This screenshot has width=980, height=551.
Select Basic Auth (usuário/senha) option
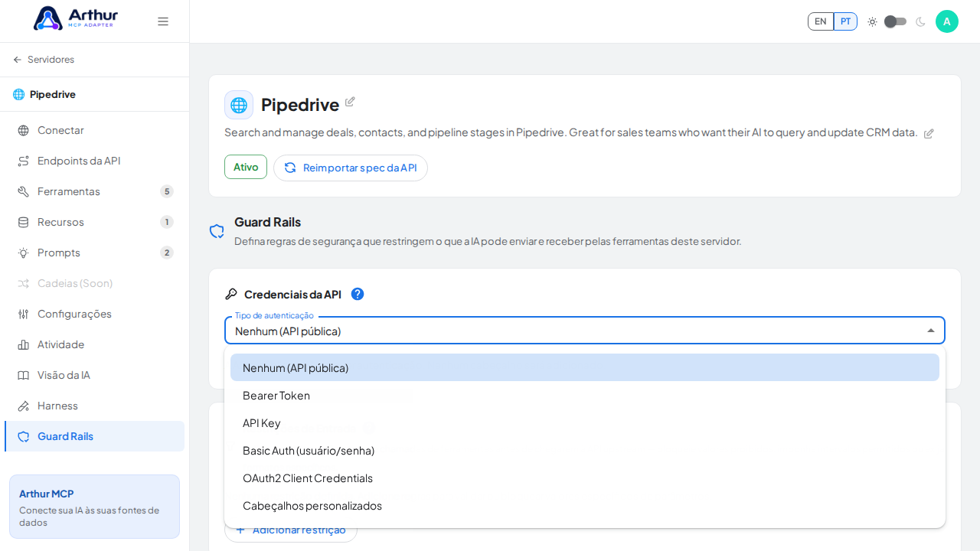585,450
